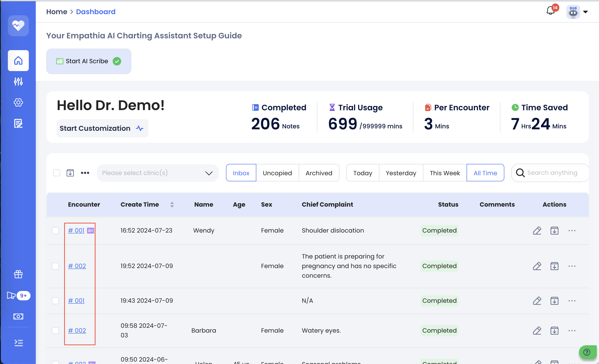The width and height of the screenshot is (599, 364).
Task: Open the sliders customization sidebar icon
Action: (18, 81)
